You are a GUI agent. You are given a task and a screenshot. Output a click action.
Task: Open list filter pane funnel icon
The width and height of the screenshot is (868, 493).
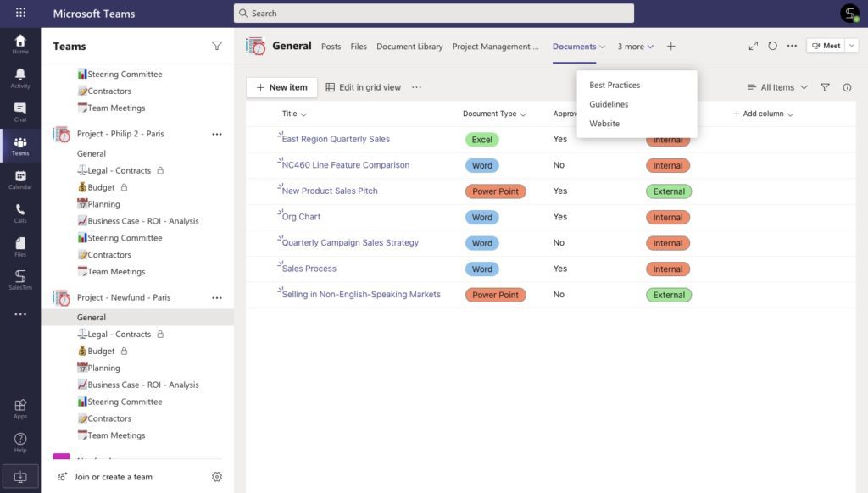coord(825,87)
